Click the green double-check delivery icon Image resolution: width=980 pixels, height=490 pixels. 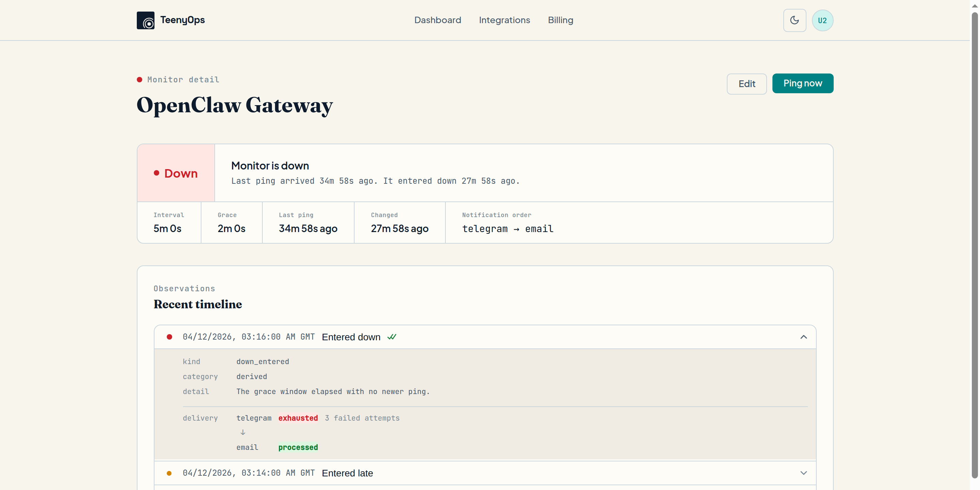pyautogui.click(x=392, y=337)
